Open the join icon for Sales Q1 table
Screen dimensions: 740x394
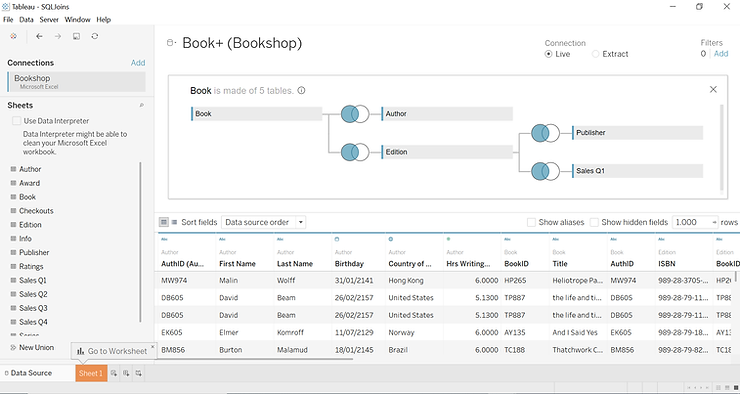546,171
